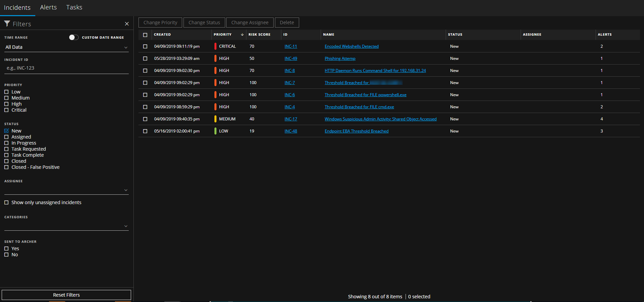Check the Critical priority filter
The height and width of the screenshot is (302, 644).
click(x=6, y=110)
